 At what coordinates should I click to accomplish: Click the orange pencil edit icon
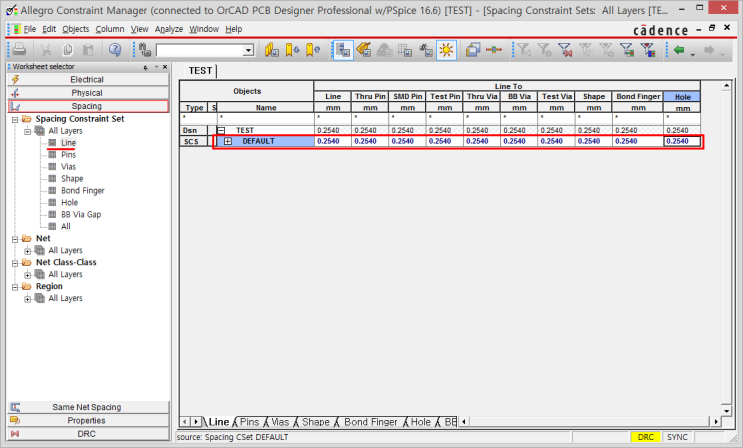tap(363, 50)
